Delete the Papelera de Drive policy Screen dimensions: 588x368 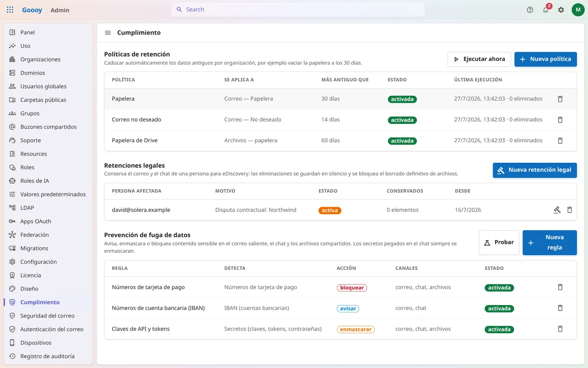coord(560,141)
